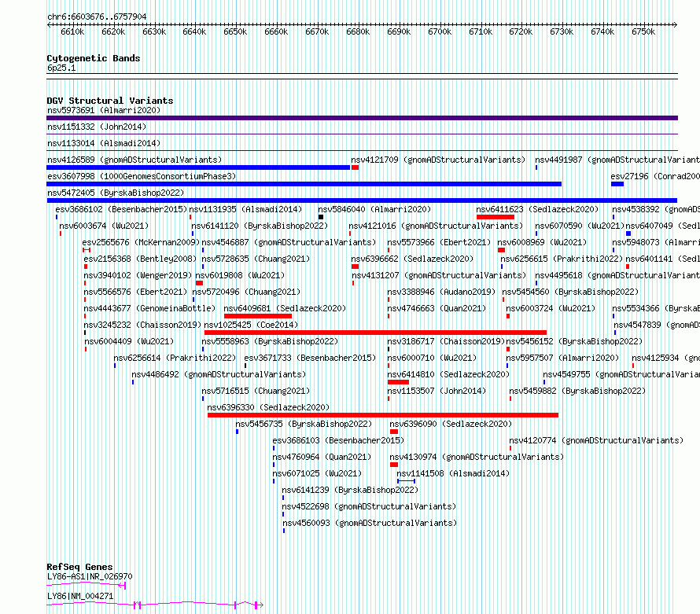The image size is (700, 614).
Task: Select nsv5716515 (Chuang2021) label
Action: pos(256,391)
